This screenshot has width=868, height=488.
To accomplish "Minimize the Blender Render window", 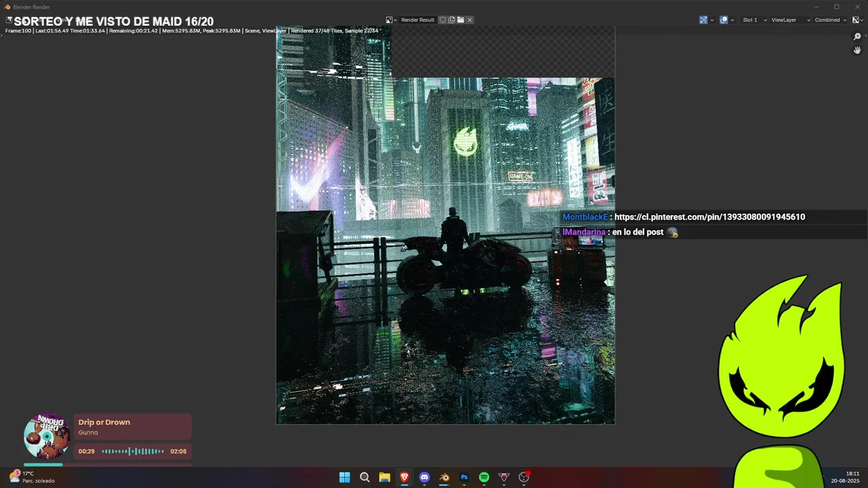I will 816,7.
